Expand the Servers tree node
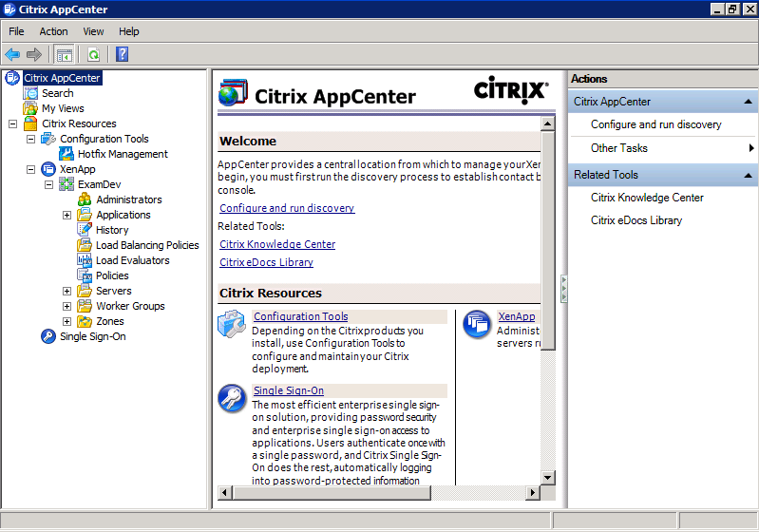The height and width of the screenshot is (532, 759). [x=67, y=291]
